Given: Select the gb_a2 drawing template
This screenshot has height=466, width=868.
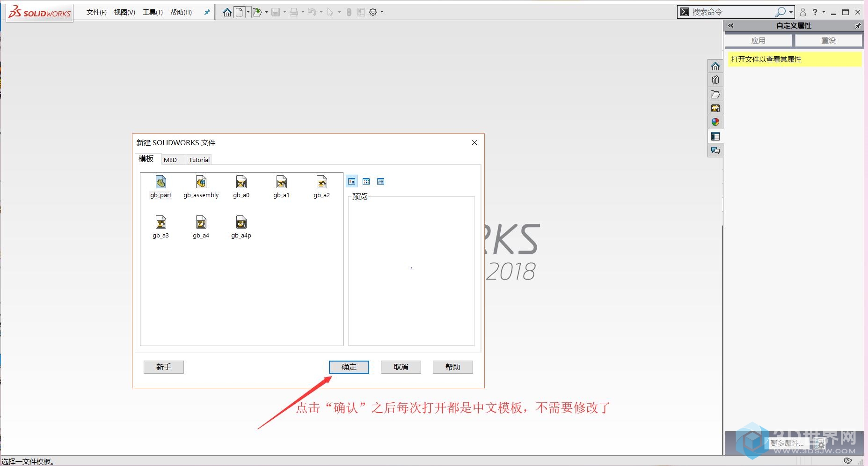Looking at the screenshot, I should coord(322,187).
